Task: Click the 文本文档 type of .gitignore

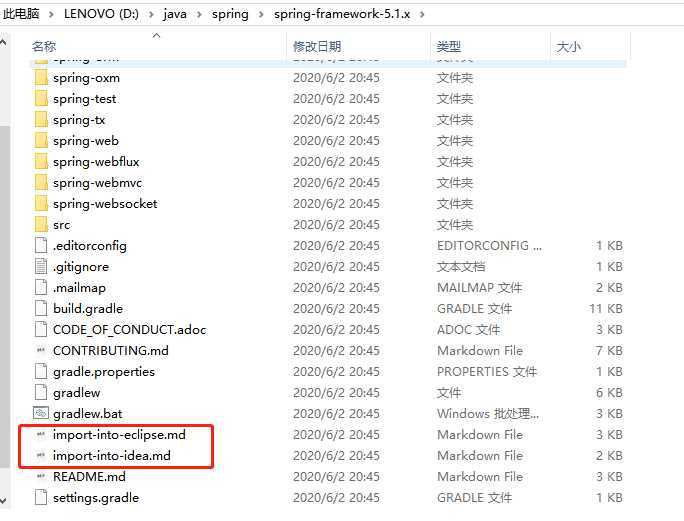Action: point(461,267)
